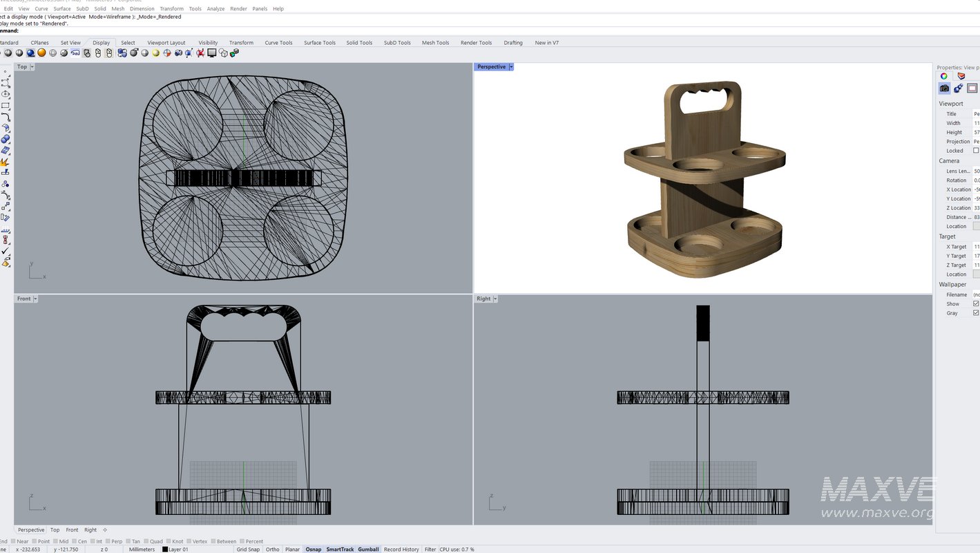Click the orange Rendered display mode sphere
The image size is (980, 553).
pos(41,53)
